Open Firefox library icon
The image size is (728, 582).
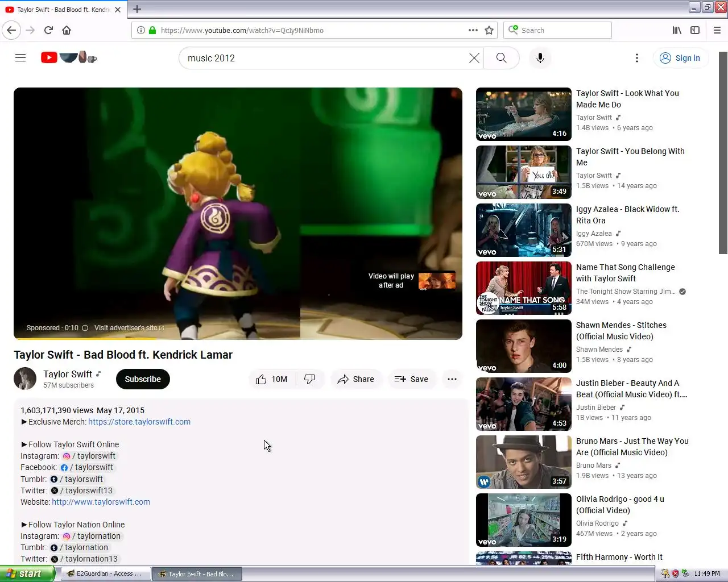677,30
